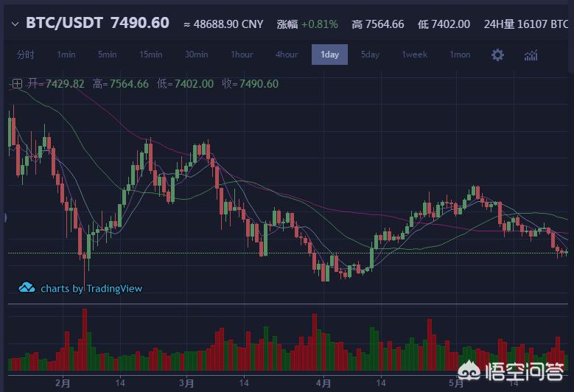
Task: Select the 30min interval
Action: pos(197,55)
